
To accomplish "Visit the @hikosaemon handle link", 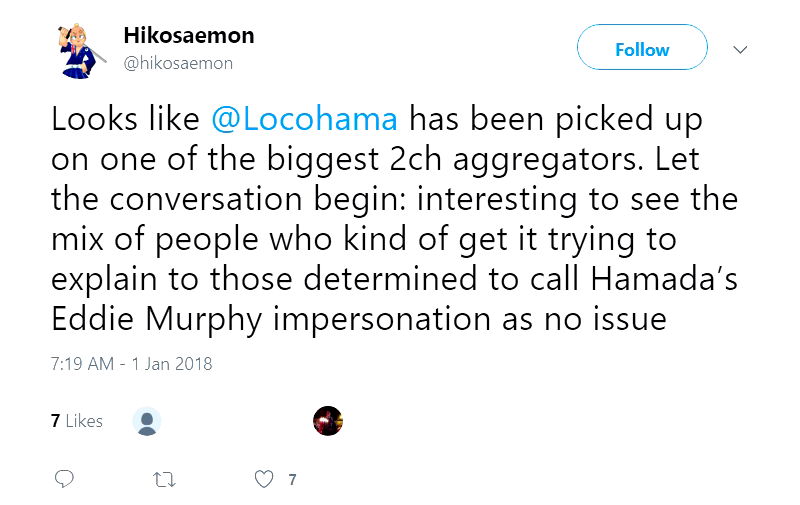I will coord(178,63).
